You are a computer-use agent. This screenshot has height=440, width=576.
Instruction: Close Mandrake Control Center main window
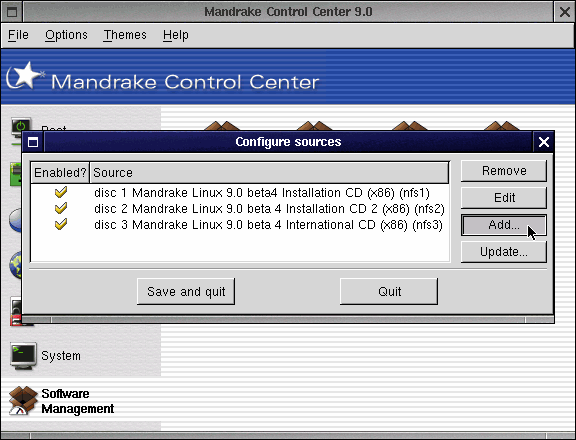coord(564,12)
